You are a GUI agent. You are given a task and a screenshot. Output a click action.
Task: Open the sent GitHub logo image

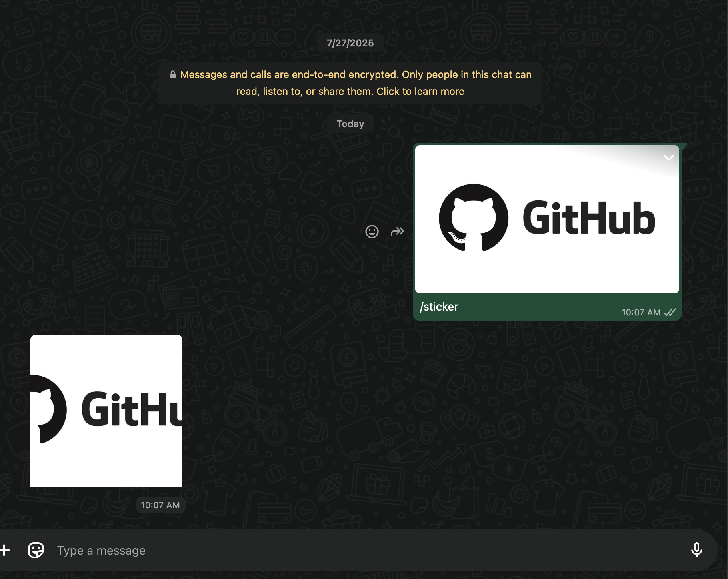[x=547, y=219]
